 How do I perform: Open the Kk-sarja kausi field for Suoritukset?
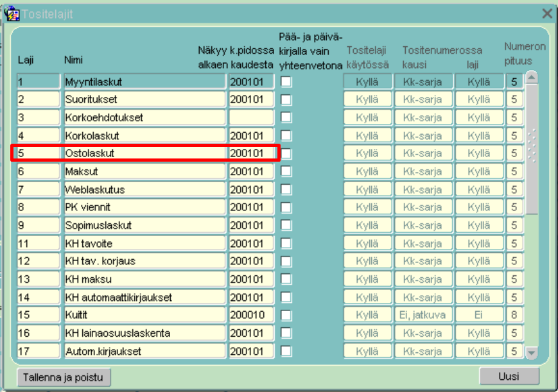[x=423, y=99]
